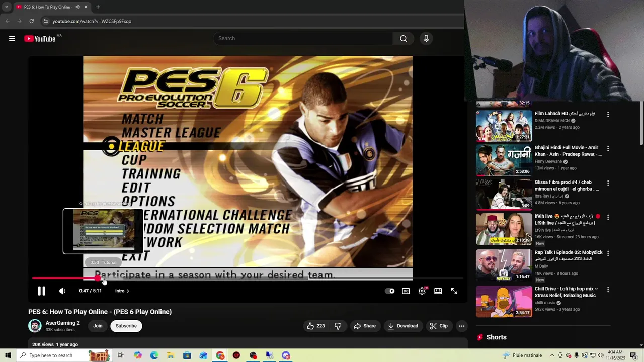Image resolution: width=644 pixels, height=362 pixels.
Task: Expand the Intro chapter chevron
Action: pos(127,291)
